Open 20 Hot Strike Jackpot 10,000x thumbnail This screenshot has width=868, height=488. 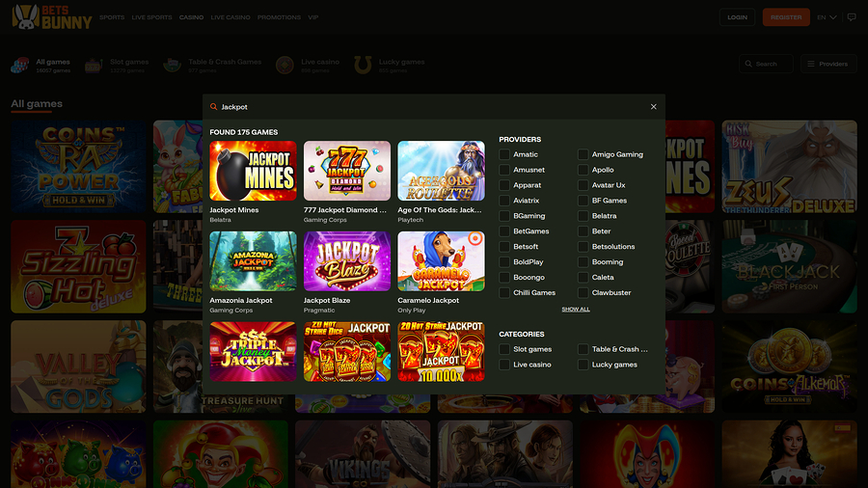(441, 351)
